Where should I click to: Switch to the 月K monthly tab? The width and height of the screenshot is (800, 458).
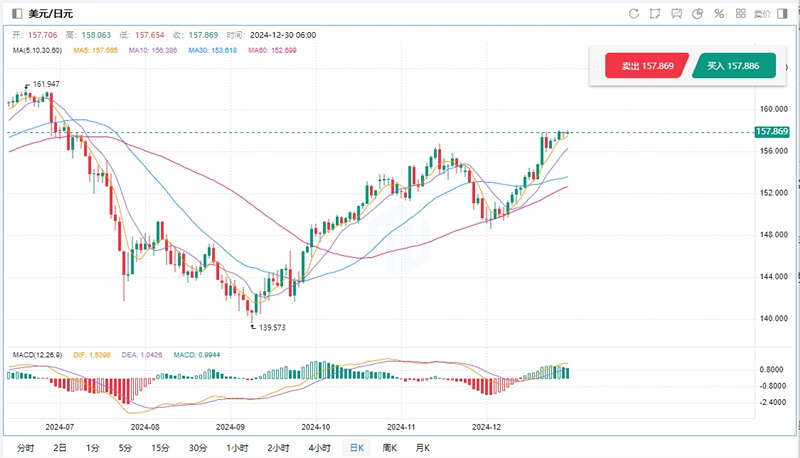(421, 447)
